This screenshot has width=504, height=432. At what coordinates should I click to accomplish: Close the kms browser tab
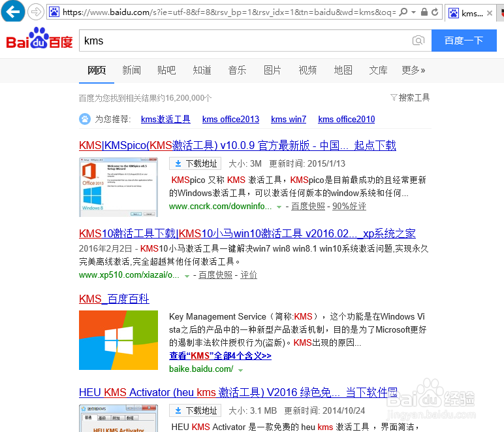[x=490, y=13]
